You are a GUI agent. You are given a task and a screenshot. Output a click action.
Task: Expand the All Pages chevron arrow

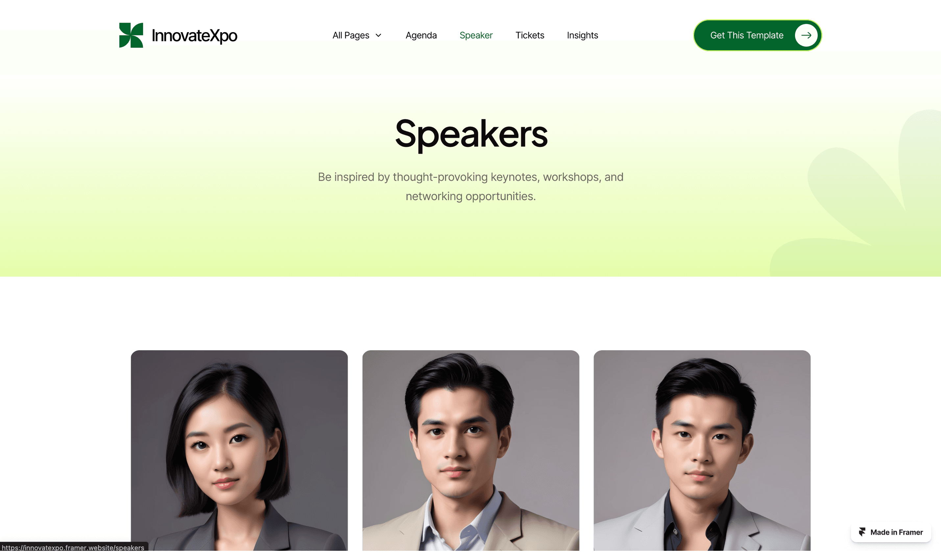378,35
